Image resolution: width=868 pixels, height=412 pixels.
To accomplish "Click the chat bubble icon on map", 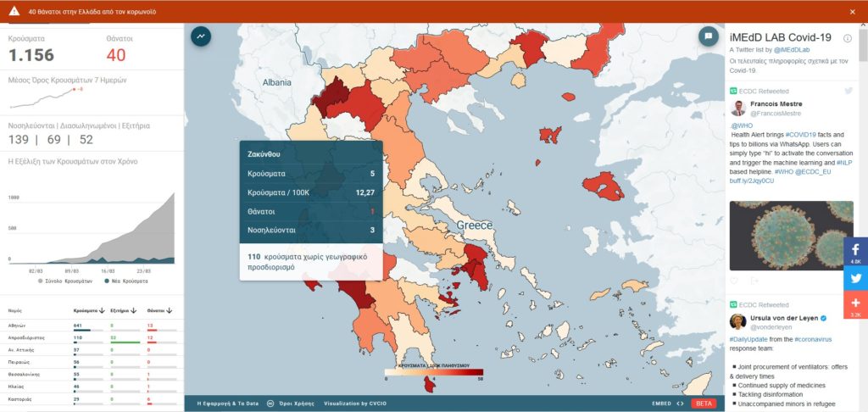I will [708, 36].
